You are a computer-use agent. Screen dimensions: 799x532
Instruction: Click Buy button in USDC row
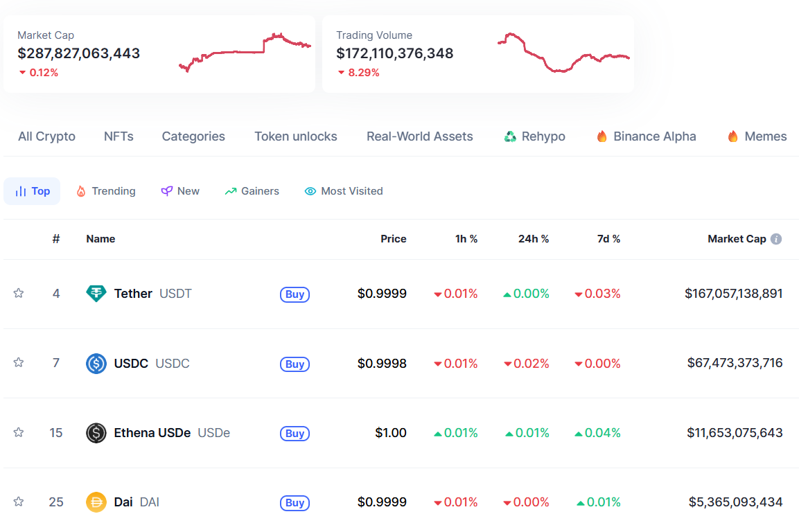pos(295,364)
